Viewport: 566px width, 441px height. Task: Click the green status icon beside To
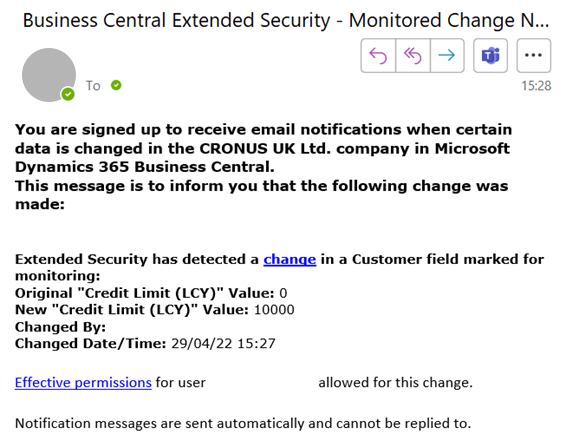click(x=116, y=85)
